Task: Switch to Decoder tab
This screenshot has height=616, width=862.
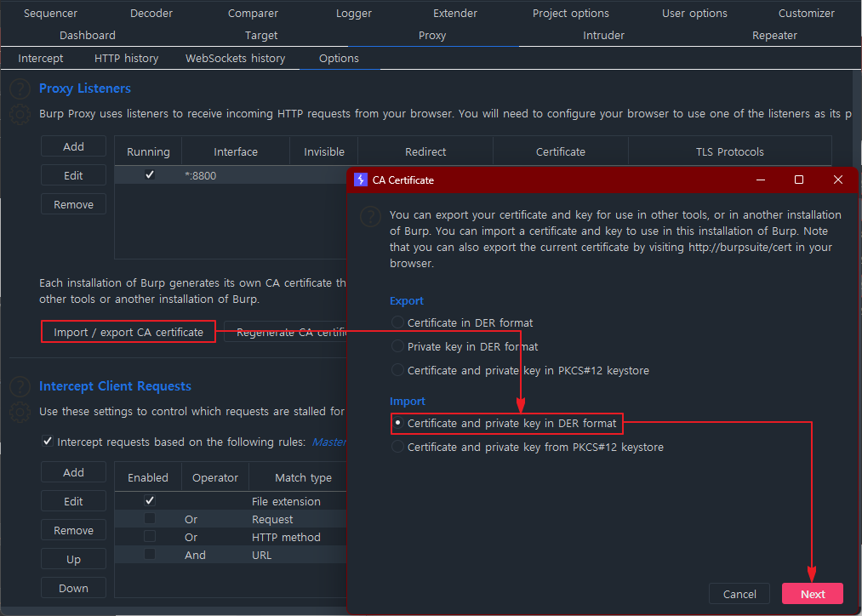Action: (x=151, y=14)
